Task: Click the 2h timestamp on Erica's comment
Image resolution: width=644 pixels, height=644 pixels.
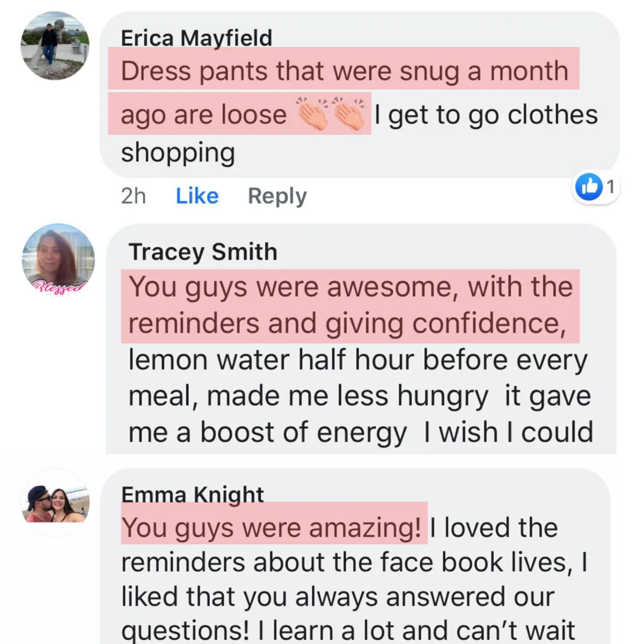Action: coord(133,196)
